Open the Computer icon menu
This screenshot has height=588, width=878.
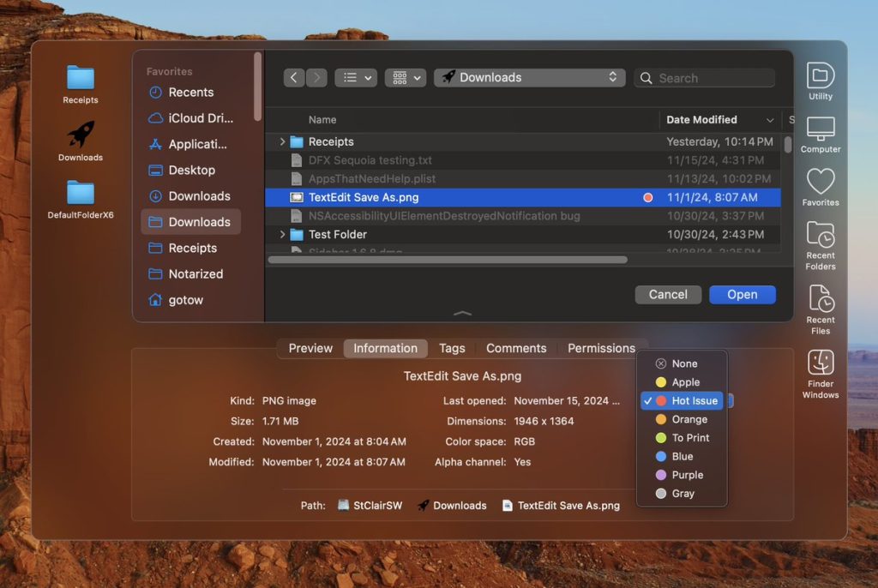coord(821,130)
